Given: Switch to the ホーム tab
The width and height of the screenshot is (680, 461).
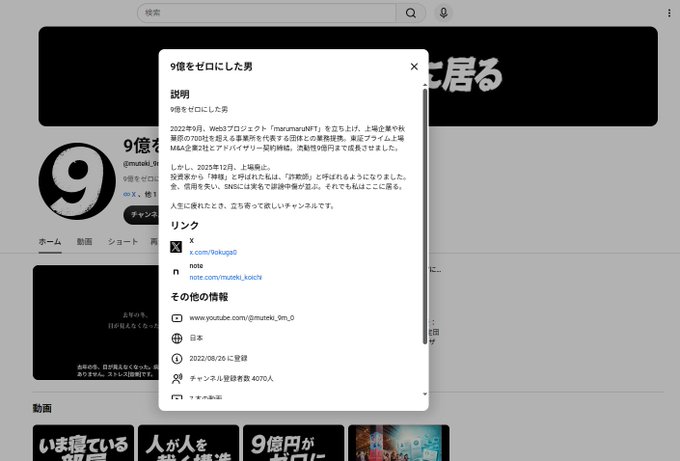Looking at the screenshot, I should [50, 242].
